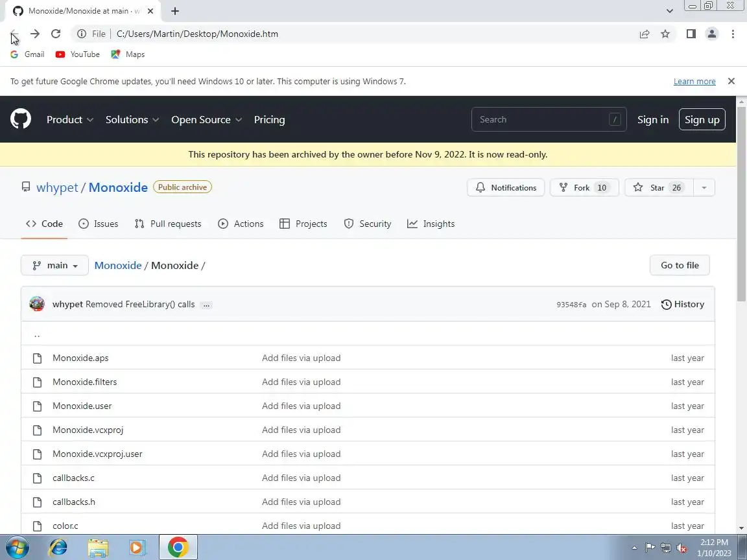Open Windows Explorer folder in taskbar
Image resolution: width=747 pixels, height=560 pixels.
[98, 548]
